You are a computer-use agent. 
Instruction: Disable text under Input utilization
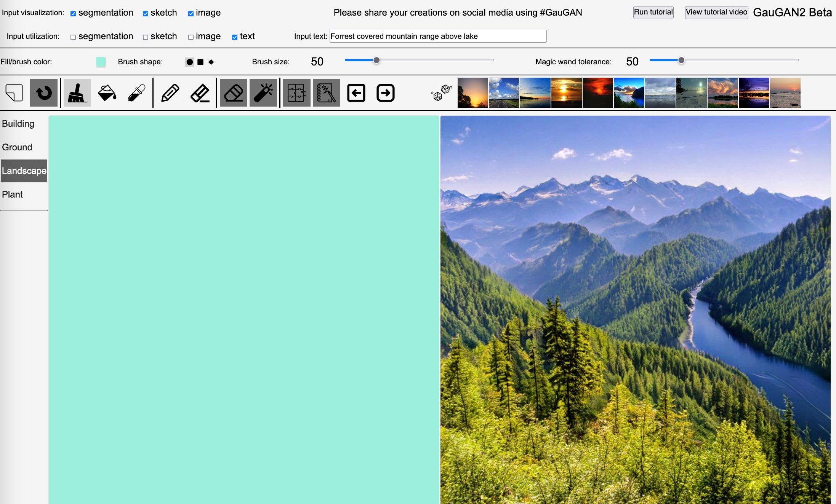pyautogui.click(x=235, y=37)
